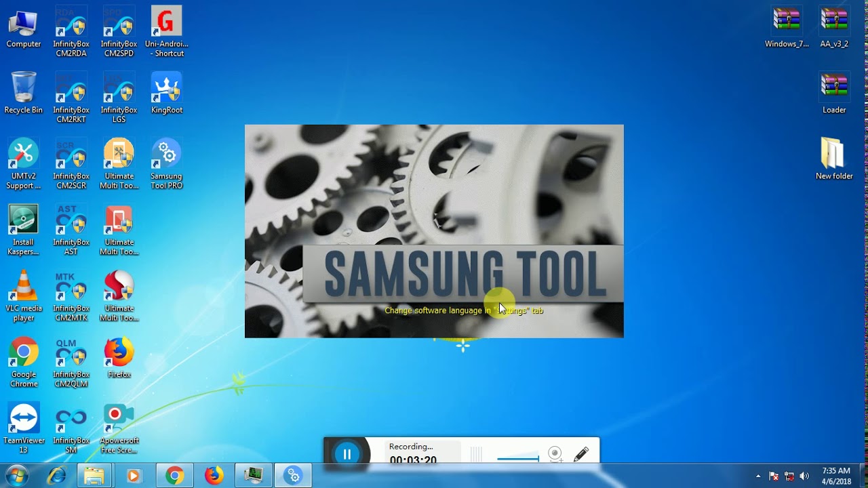Viewport: 868px width, 488px height.
Task: Open the InfinityBox CM2QLM shortcut
Action: [x=71, y=363]
